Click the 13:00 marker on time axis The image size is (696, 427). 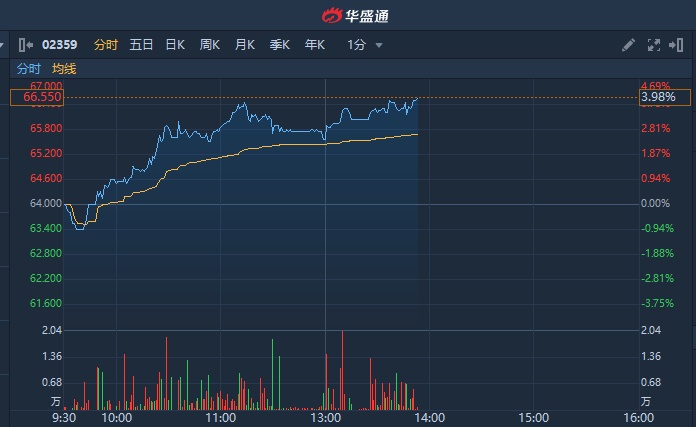click(325, 416)
